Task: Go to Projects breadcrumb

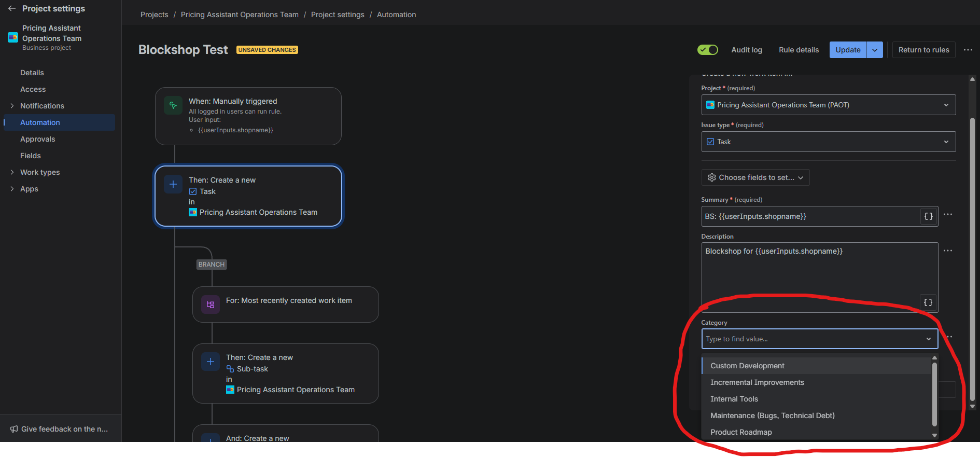Action: pos(155,15)
